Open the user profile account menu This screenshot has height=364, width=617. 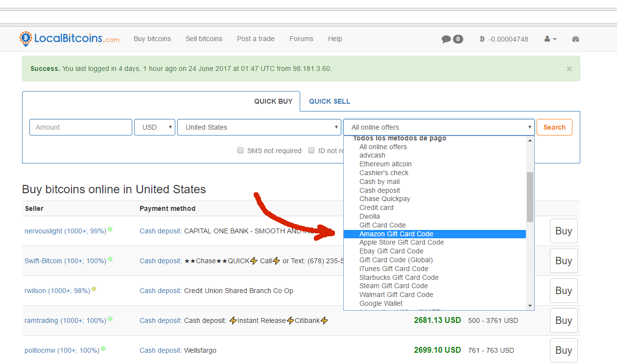click(550, 39)
